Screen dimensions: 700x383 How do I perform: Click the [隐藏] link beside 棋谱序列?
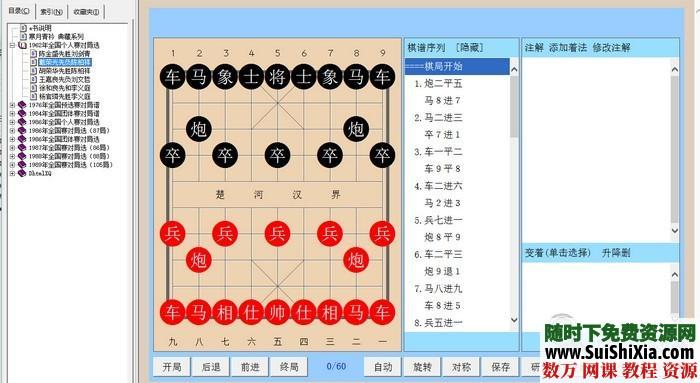click(x=469, y=47)
